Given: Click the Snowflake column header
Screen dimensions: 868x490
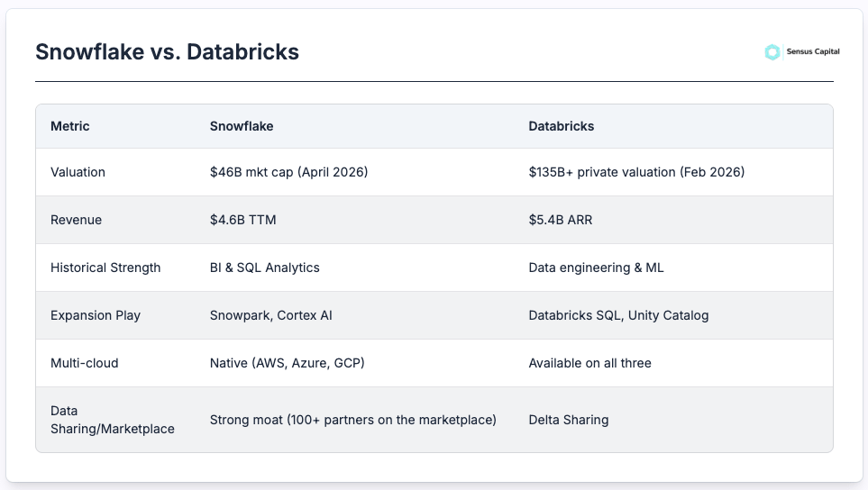Looking at the screenshot, I should pyautogui.click(x=242, y=126).
